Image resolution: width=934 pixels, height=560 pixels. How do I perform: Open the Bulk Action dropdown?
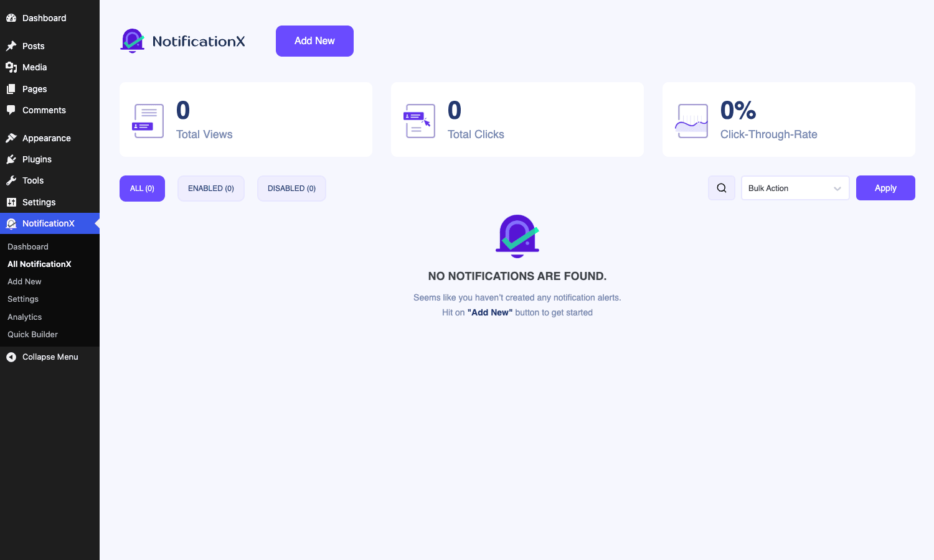tap(795, 188)
